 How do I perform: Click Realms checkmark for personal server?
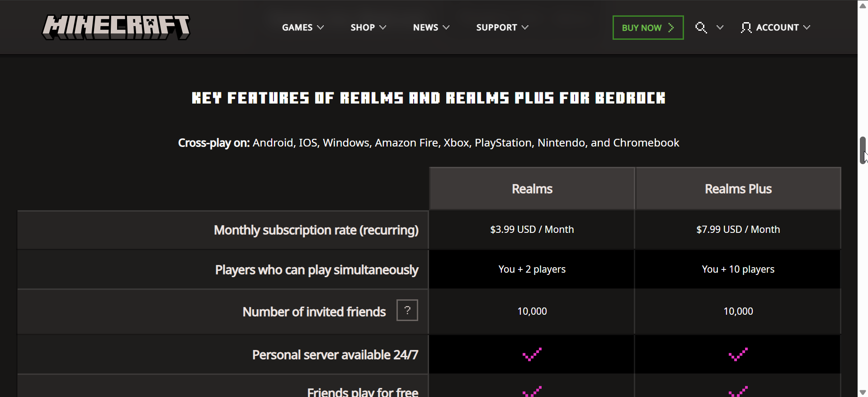(532, 354)
